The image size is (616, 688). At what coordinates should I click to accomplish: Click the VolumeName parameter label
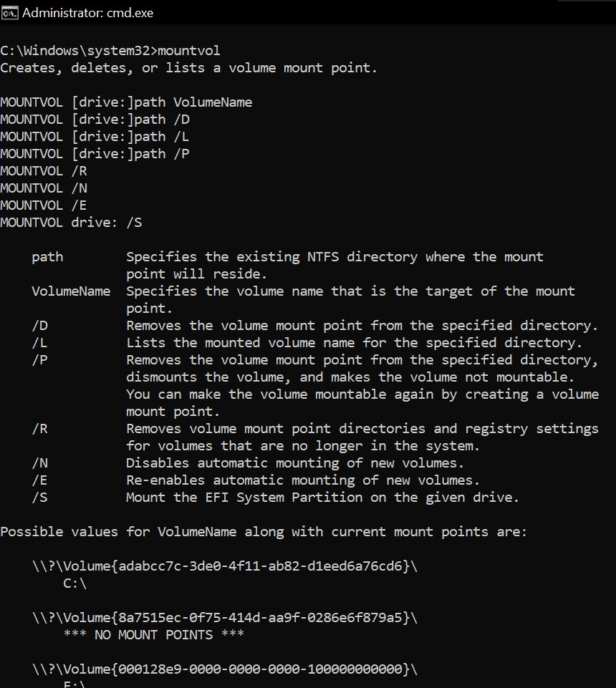tap(71, 291)
